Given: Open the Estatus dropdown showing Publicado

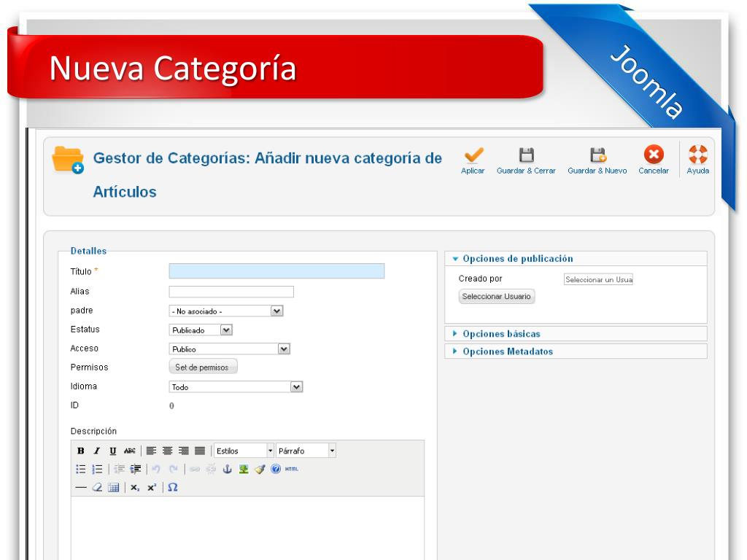Looking at the screenshot, I should pos(201,330).
